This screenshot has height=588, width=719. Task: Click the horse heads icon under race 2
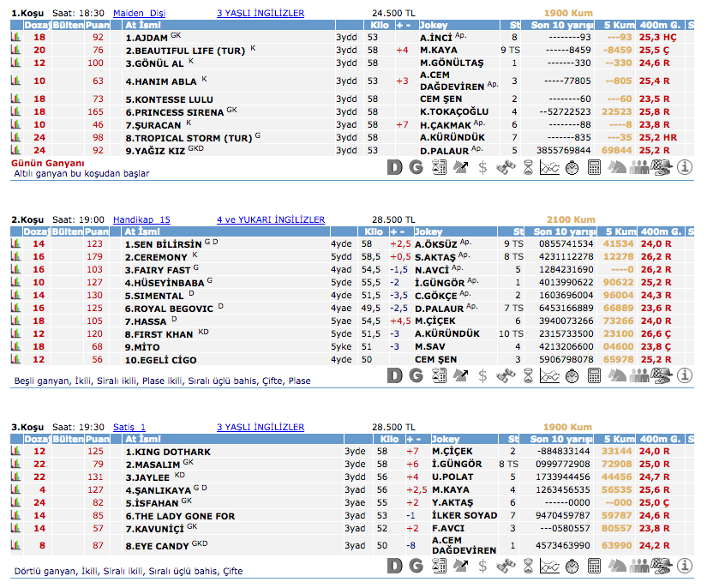click(616, 375)
